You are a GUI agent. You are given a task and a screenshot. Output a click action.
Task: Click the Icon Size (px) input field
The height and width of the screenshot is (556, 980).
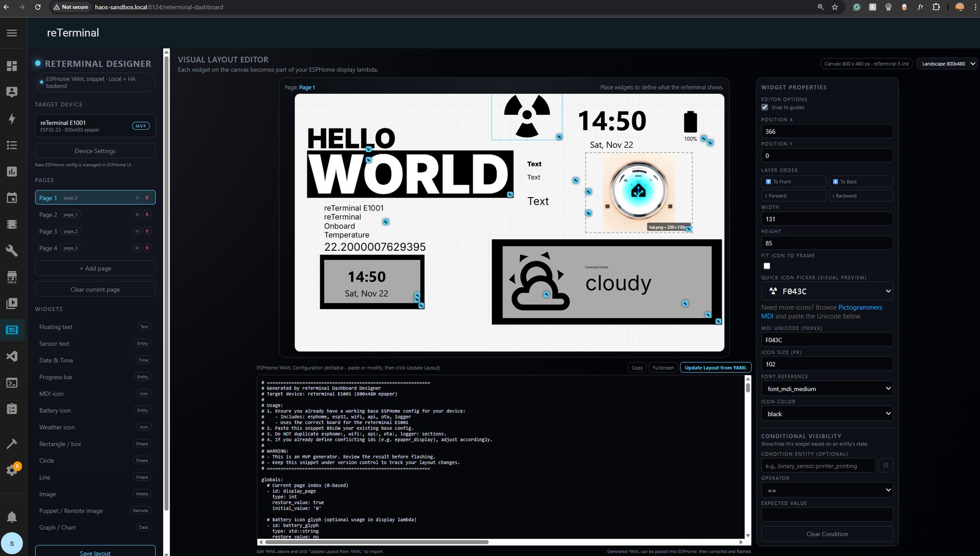[827, 364]
